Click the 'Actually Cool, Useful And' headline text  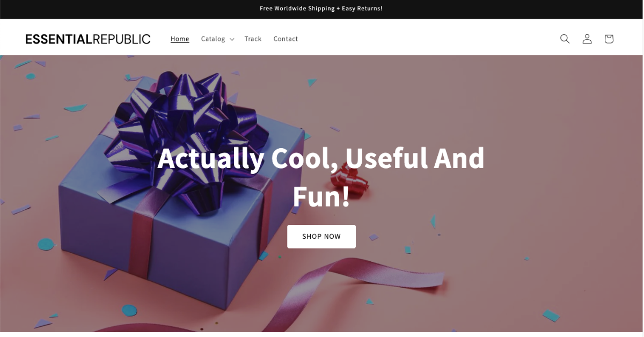(x=321, y=158)
